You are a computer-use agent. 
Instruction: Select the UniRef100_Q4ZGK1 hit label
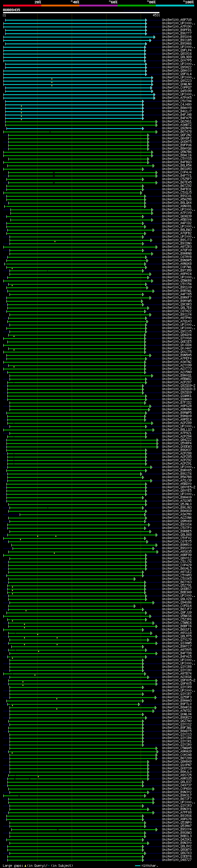pyautogui.click(x=177, y=839)
